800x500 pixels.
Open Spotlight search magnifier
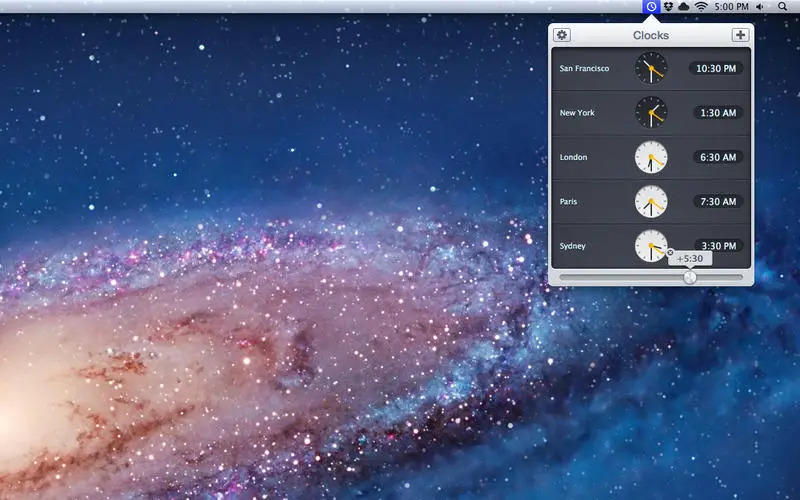783,7
